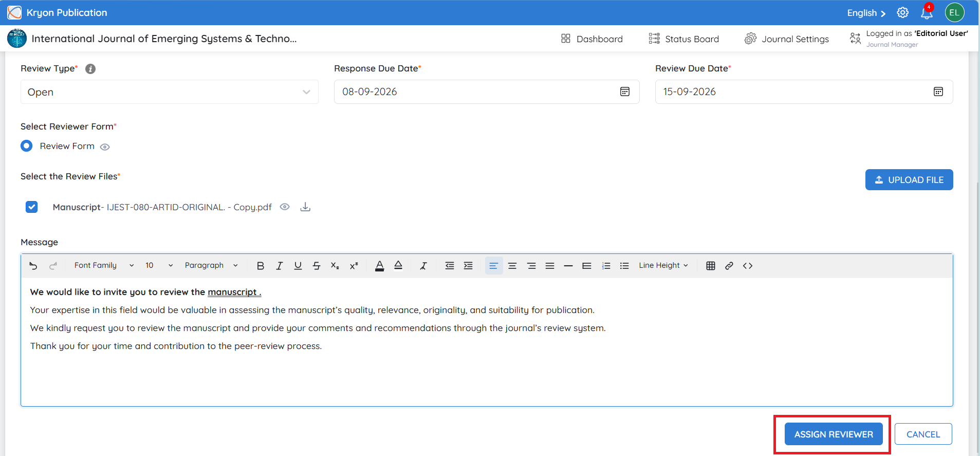Open the Font Family dropdown
The image size is (980, 456).
104,265
